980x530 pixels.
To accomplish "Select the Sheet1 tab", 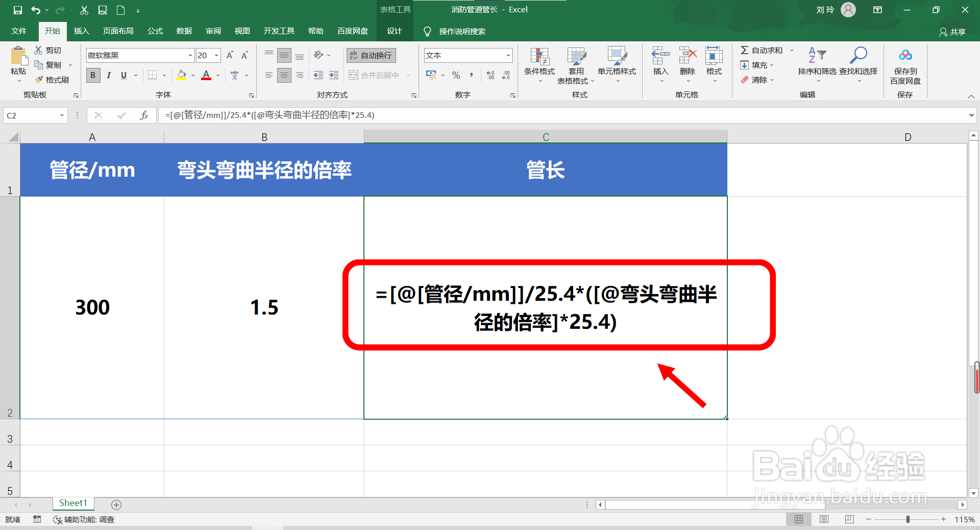I will [72, 503].
